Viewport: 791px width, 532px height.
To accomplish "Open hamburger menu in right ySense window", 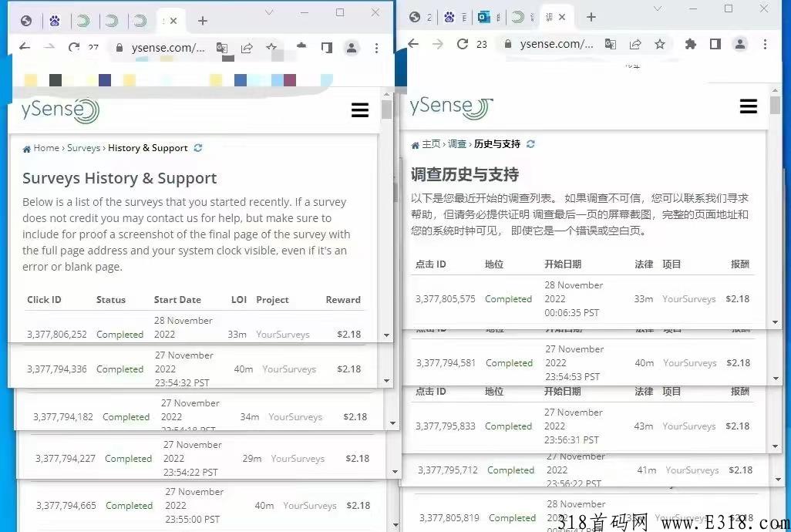I will click(748, 106).
